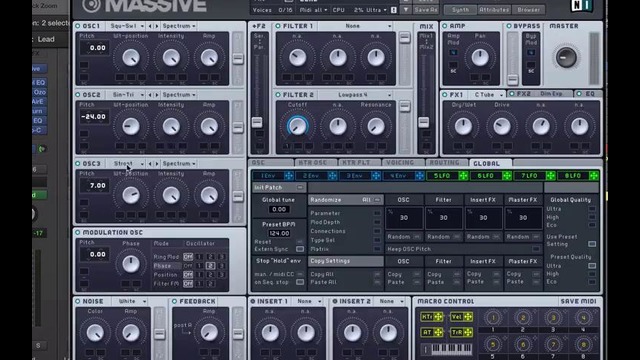This screenshot has width=640, height=360.
Task: Adjust the Amp level fader by Bypass
Action: [513, 80]
